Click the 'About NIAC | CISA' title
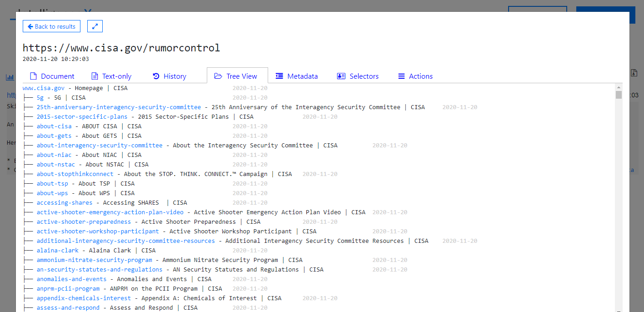This screenshot has width=644, height=312. coord(112,155)
